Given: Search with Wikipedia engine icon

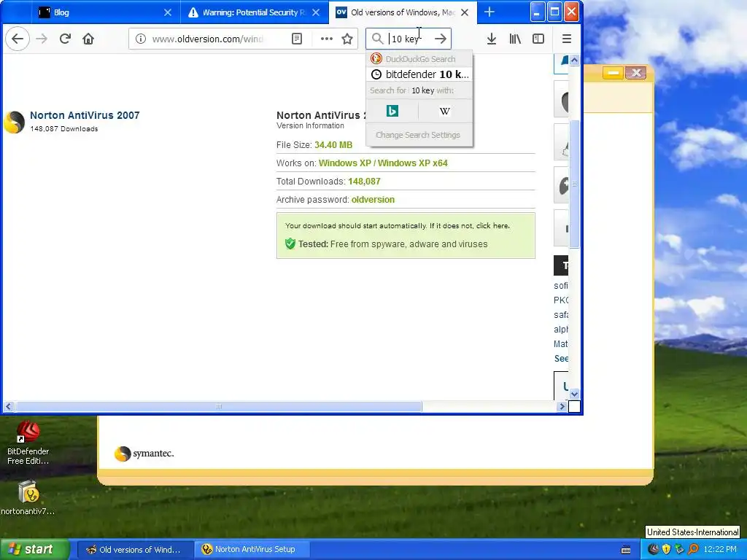Looking at the screenshot, I should pyautogui.click(x=444, y=111).
